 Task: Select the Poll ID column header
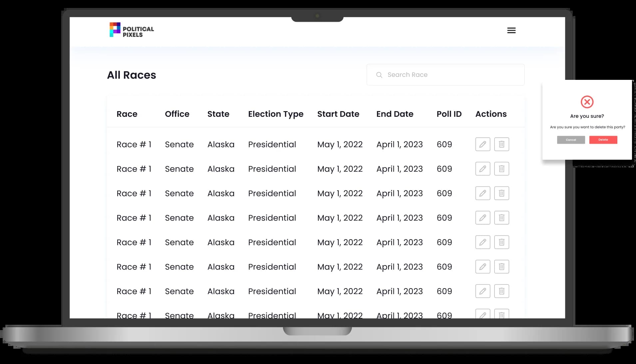pos(449,114)
